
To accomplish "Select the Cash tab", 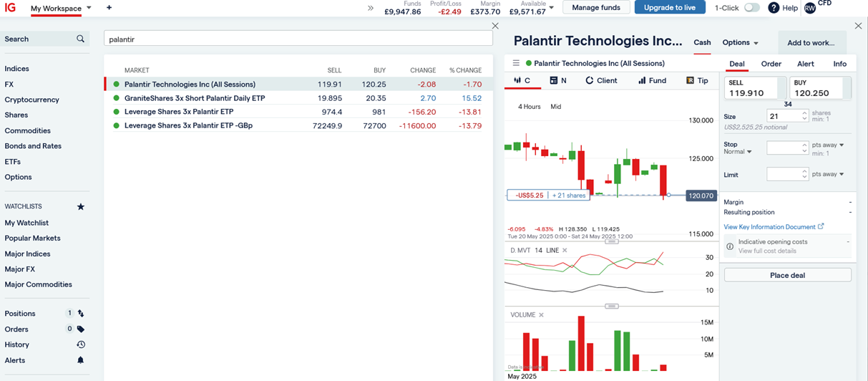I will point(702,43).
